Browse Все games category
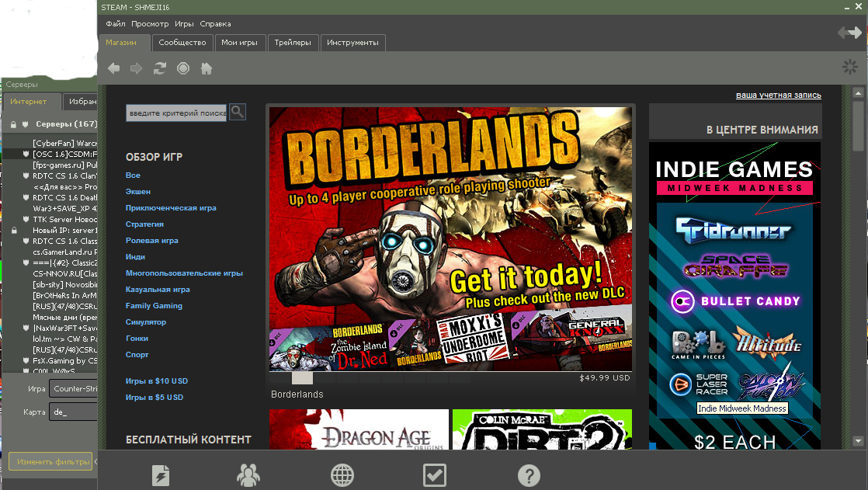The image size is (868, 490). (133, 175)
